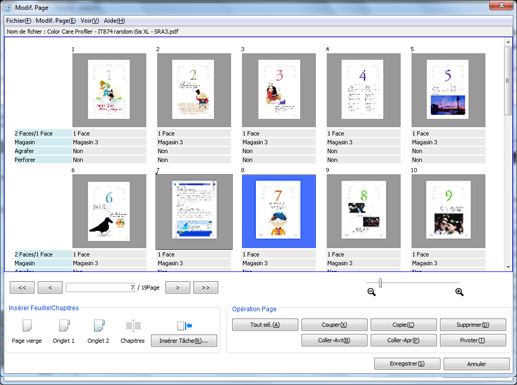Select page 10 thumbnail
The height and width of the screenshot is (385, 517).
448,211
